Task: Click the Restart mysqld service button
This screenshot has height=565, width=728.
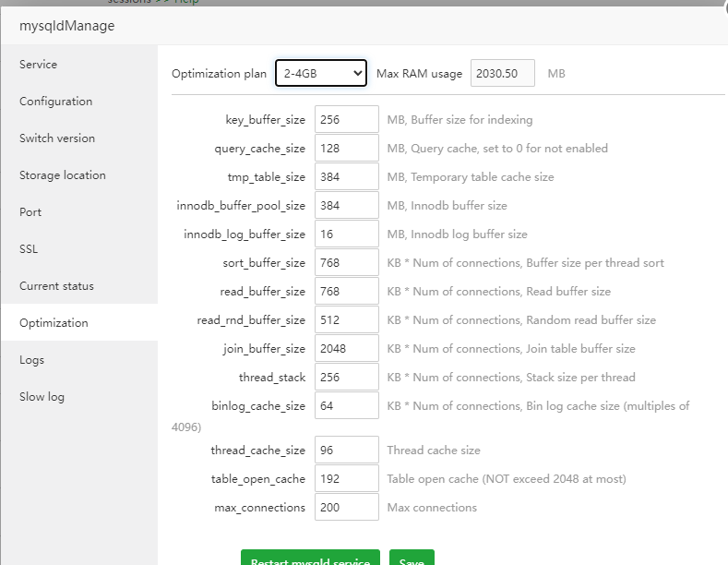Action: click(310, 558)
